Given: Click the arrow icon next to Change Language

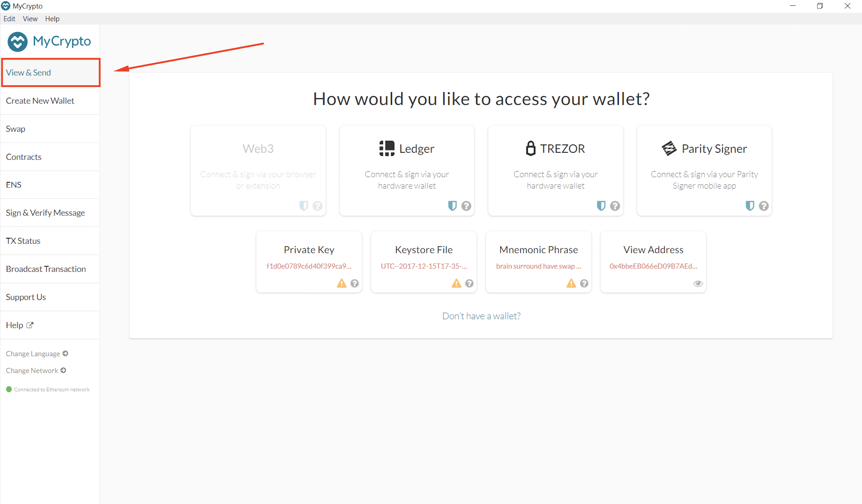Looking at the screenshot, I should (x=65, y=353).
